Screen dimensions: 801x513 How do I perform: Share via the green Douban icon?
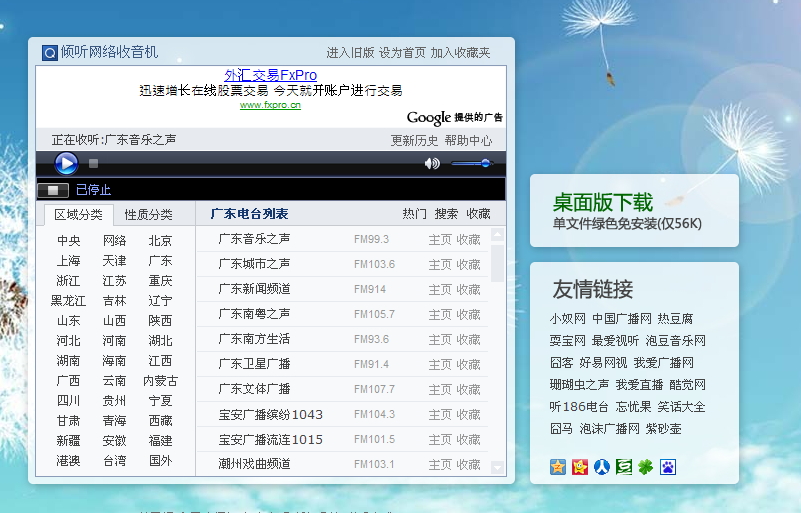[624, 467]
